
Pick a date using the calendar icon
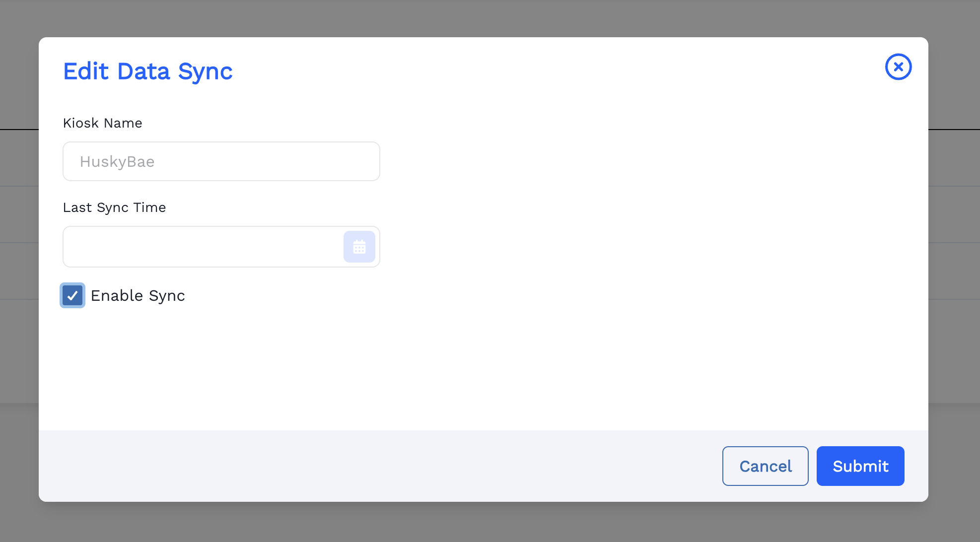(359, 247)
